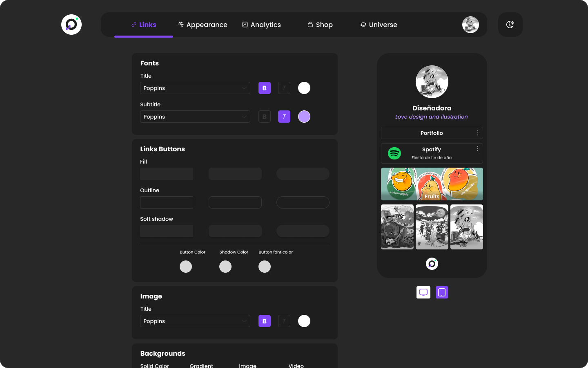Click the Spotify logo in preview
Screen dimensions: 588x368
click(394, 153)
